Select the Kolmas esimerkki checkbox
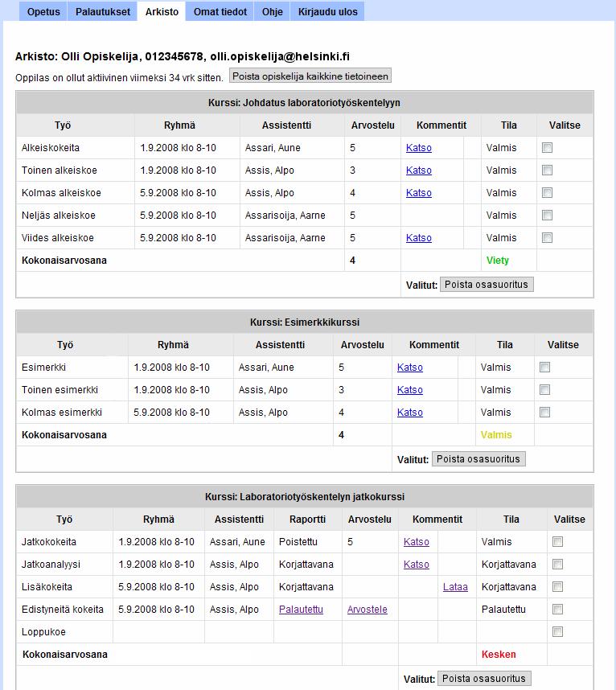The image size is (616, 690). (x=544, y=412)
